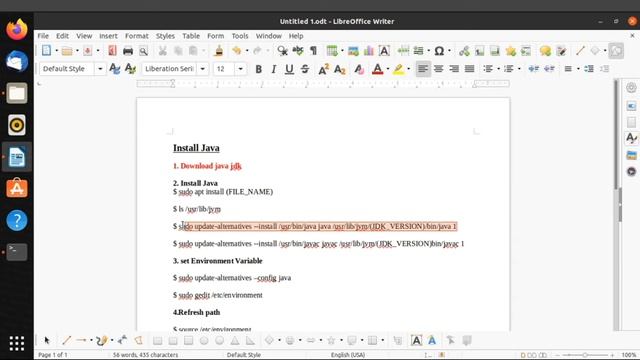Align text left
This screenshot has height=360, width=640.
tap(423, 69)
